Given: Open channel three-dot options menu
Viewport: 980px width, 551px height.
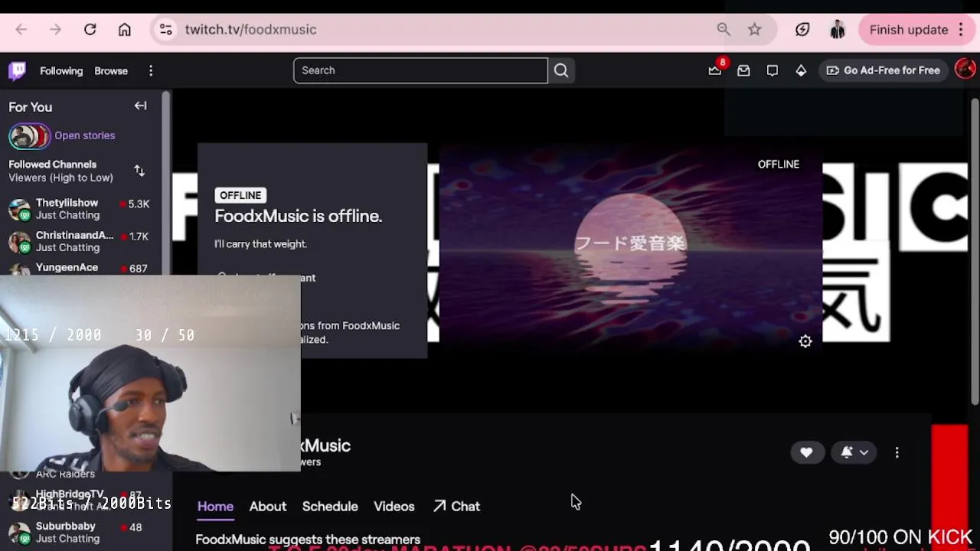Looking at the screenshot, I should [897, 452].
